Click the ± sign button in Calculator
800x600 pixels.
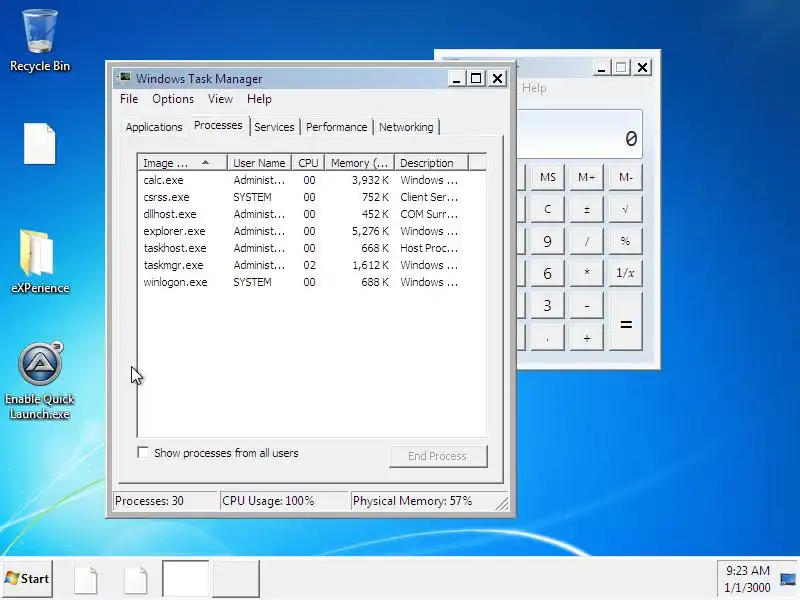point(587,209)
